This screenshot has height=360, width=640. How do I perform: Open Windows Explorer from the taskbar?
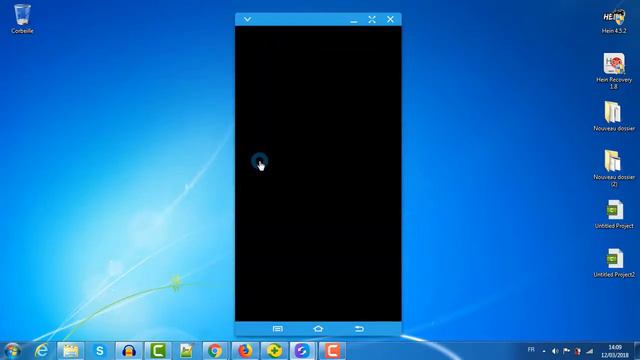(71, 351)
